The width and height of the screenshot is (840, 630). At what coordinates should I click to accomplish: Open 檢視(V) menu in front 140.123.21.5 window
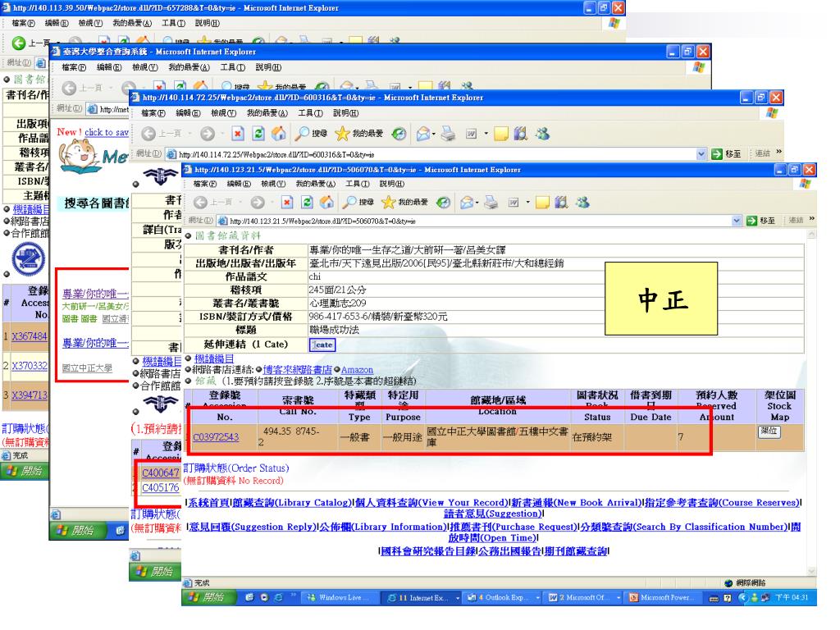[272, 184]
